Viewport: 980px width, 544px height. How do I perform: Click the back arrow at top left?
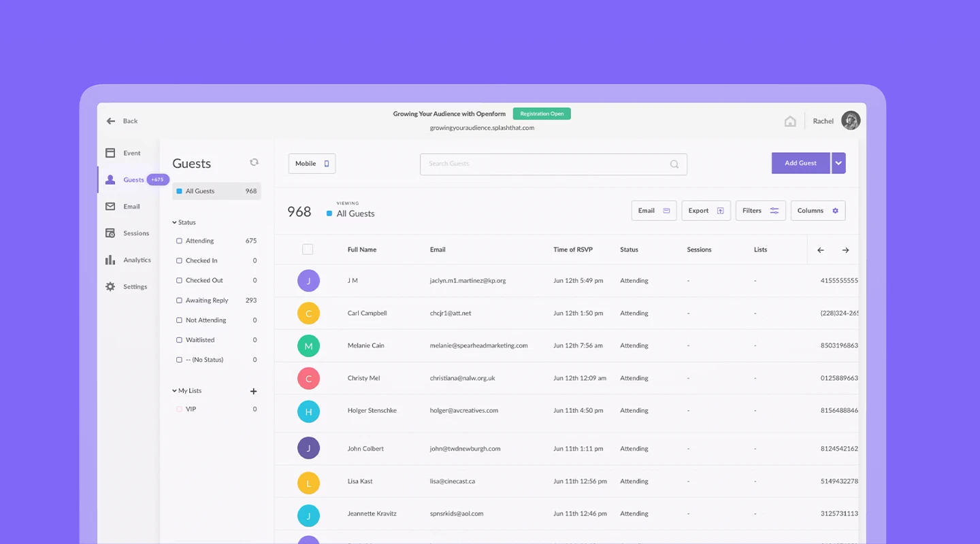pos(110,120)
